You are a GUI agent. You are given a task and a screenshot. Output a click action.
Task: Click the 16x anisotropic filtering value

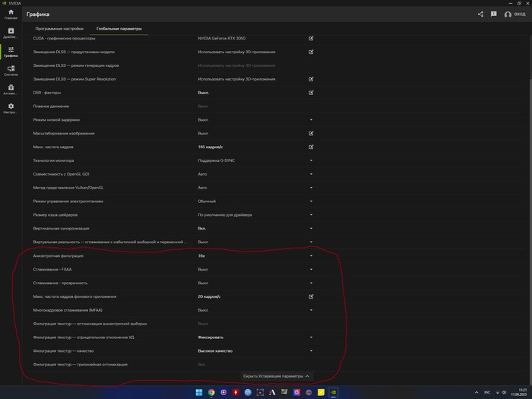tap(201, 256)
